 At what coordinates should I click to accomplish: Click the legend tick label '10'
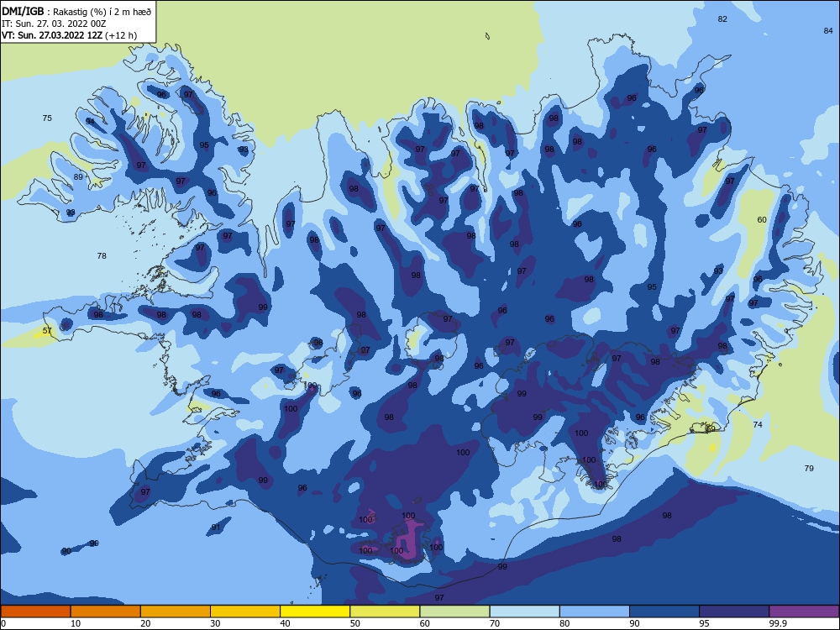[x=76, y=623]
